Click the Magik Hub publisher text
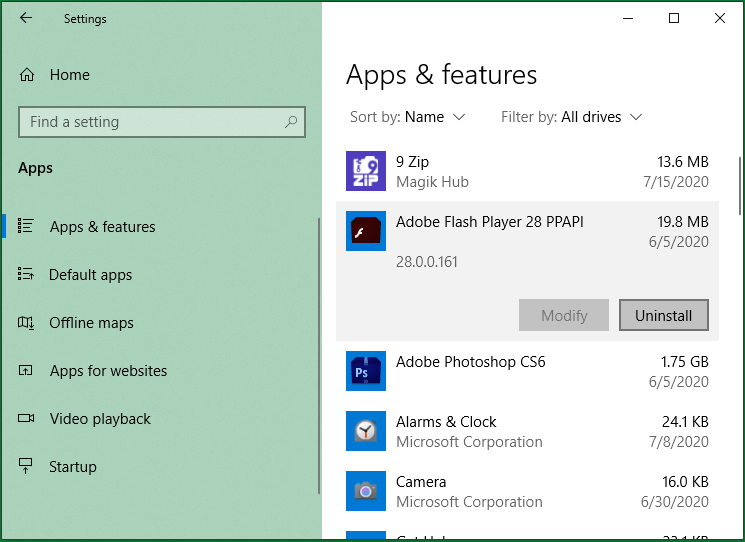745x542 pixels. tap(432, 182)
